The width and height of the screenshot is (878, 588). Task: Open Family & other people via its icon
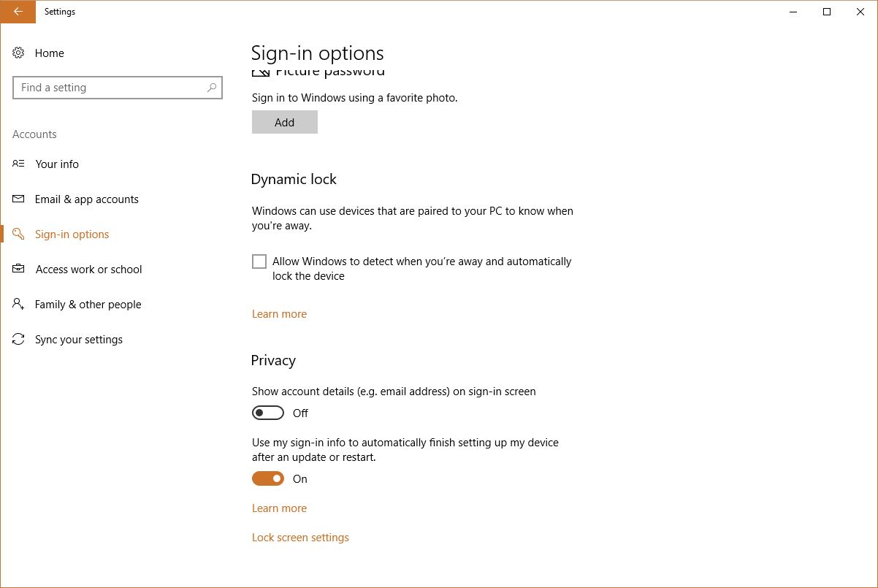pyautogui.click(x=18, y=304)
